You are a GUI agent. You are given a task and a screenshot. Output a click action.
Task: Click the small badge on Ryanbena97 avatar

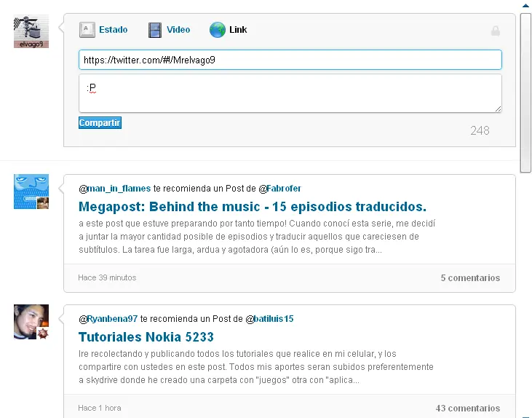click(x=43, y=334)
